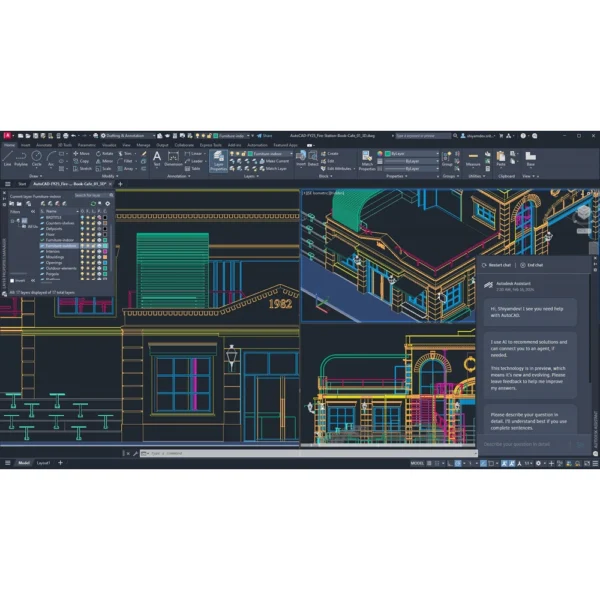Open the Parametric ribbon tab
This screenshot has width=600, height=600.
pyautogui.click(x=87, y=145)
